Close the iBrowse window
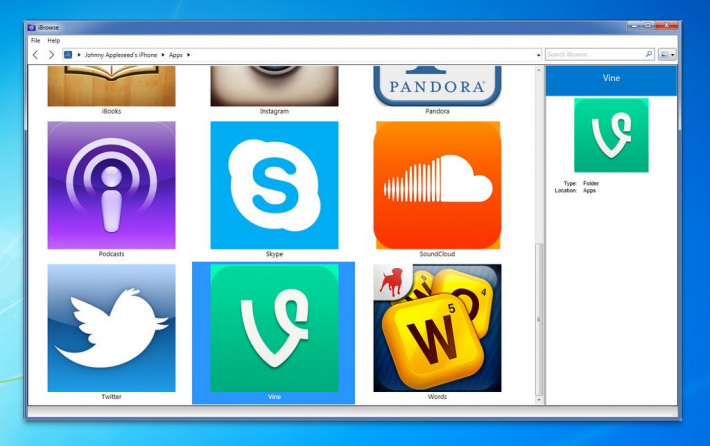710x446 pixels. (x=667, y=25)
